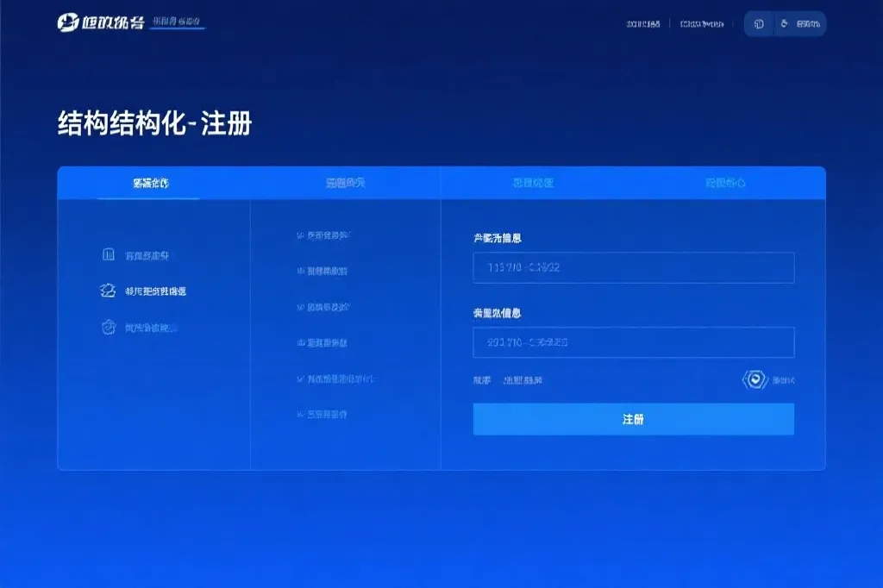The image size is (883, 588).
Task: Click the building icon beside the first sidebar item
Action: [107, 254]
